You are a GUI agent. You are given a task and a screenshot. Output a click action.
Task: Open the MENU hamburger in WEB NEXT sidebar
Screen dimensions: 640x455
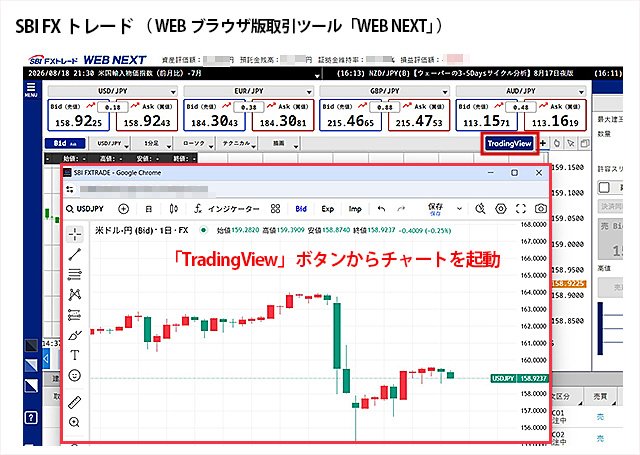31,89
